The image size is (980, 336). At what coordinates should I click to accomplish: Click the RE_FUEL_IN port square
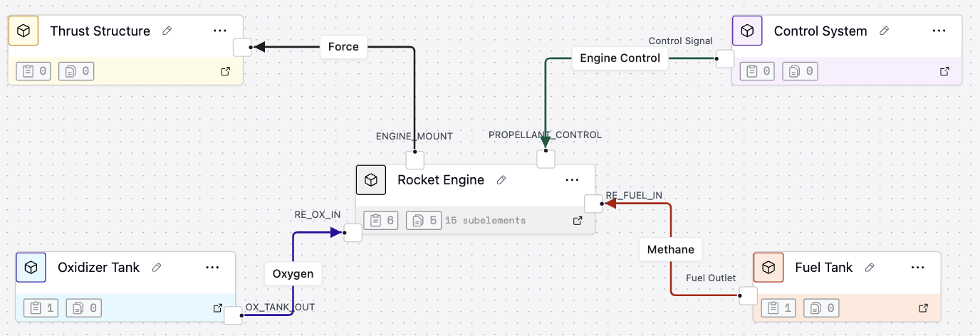click(593, 203)
